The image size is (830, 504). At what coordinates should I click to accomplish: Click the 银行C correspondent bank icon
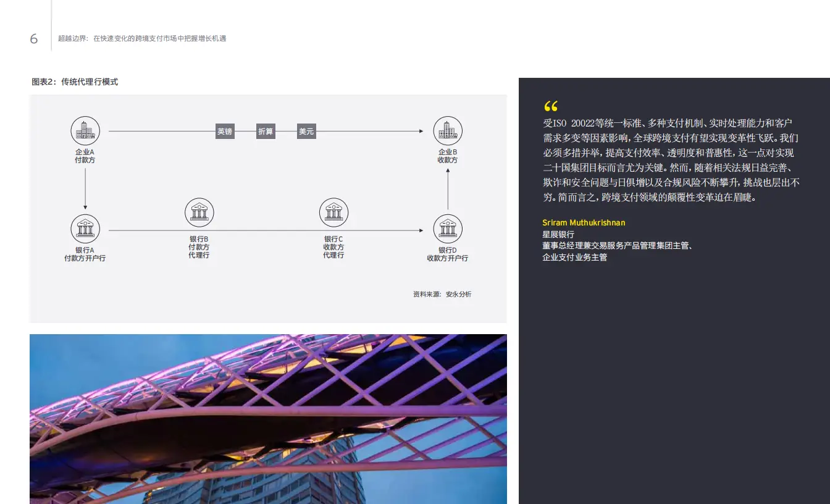tap(333, 212)
